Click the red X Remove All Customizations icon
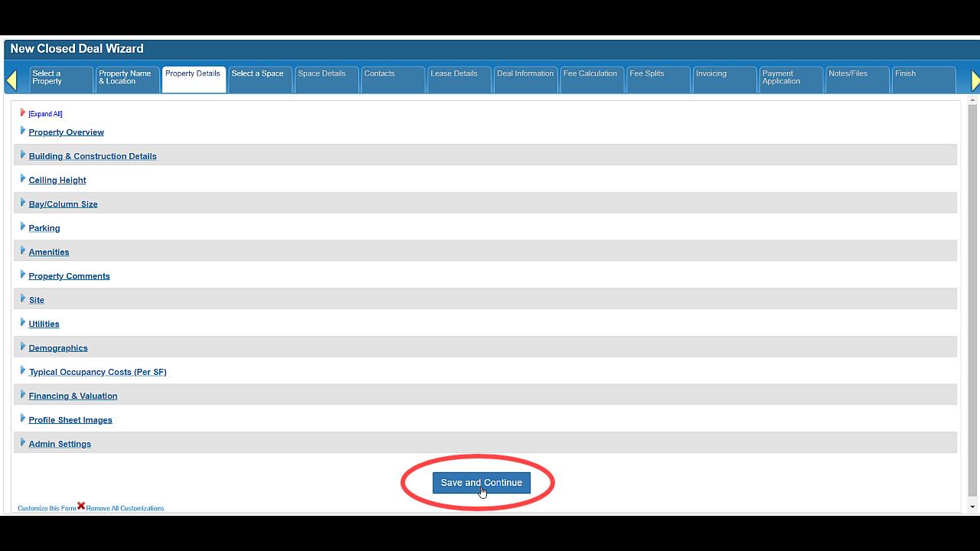This screenshot has width=980, height=551. pos(81,506)
